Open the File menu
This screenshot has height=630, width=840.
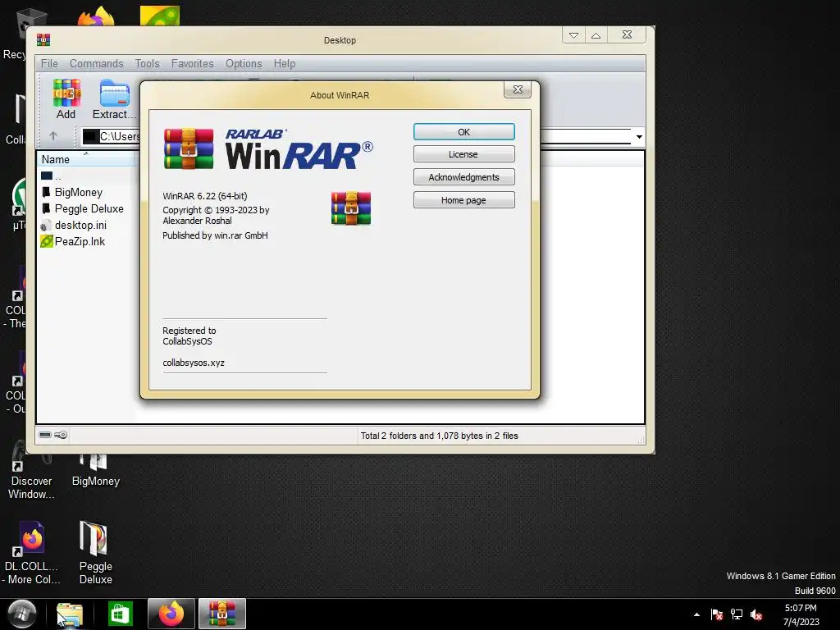click(x=49, y=64)
